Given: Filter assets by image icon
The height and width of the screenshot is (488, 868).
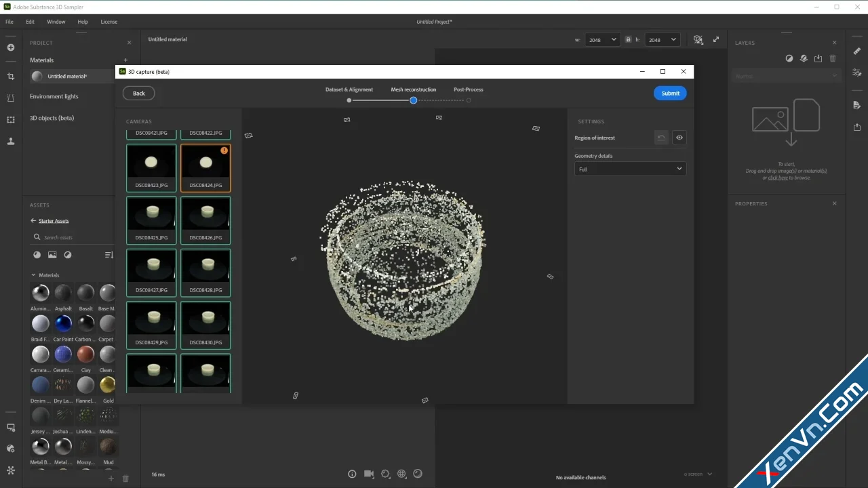Looking at the screenshot, I should pos(52,255).
